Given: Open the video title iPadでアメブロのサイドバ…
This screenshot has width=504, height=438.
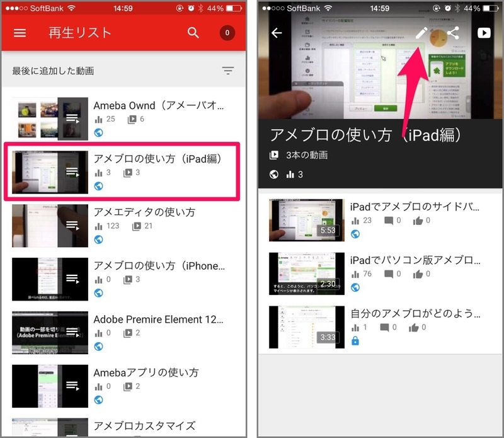Looking at the screenshot, I should pos(415,207).
